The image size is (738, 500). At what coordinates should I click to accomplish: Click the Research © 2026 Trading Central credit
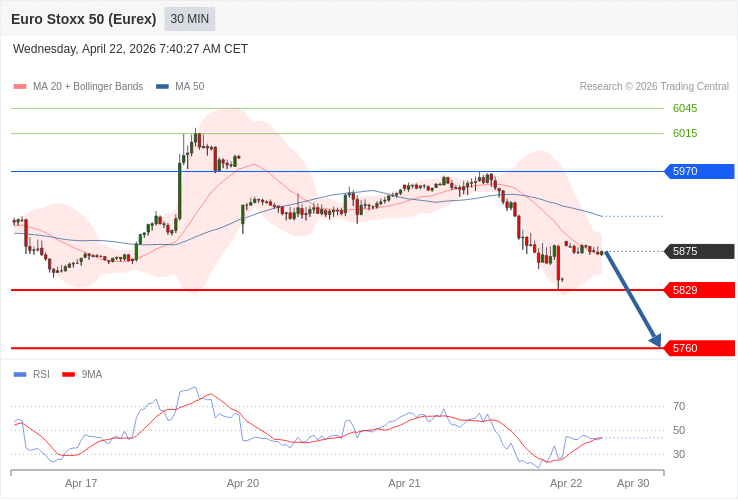(x=654, y=87)
